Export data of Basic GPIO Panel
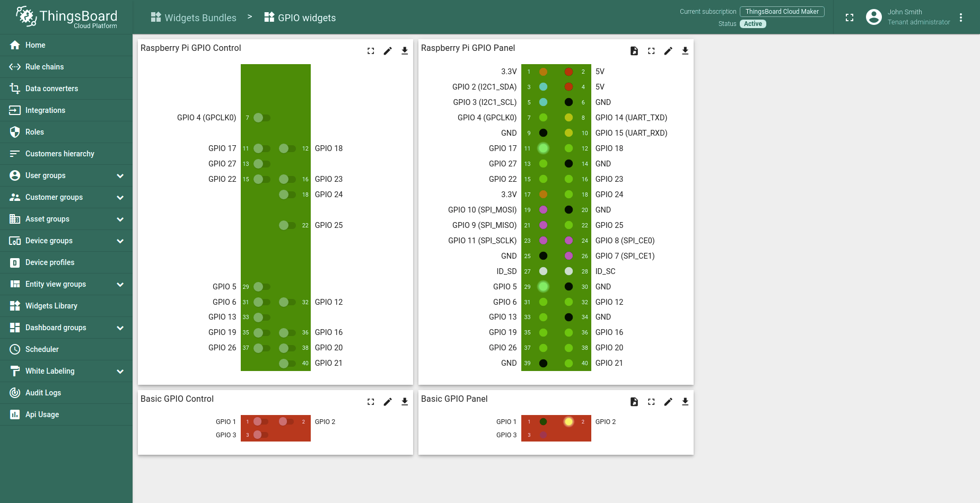The height and width of the screenshot is (503, 980). [x=634, y=402]
